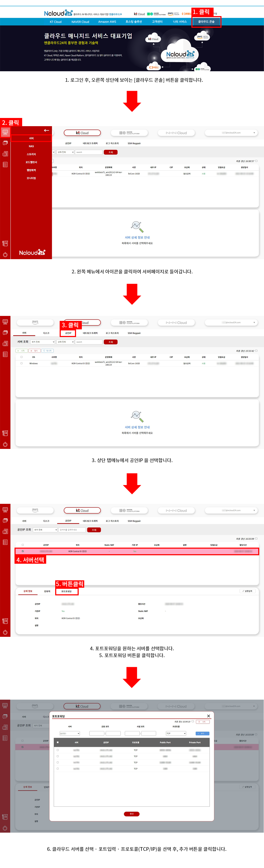This screenshot has width=264, height=868.
Task: Click the phone support sidebar icon on server list page
Action: pyautogui.click(x=5, y=433)
